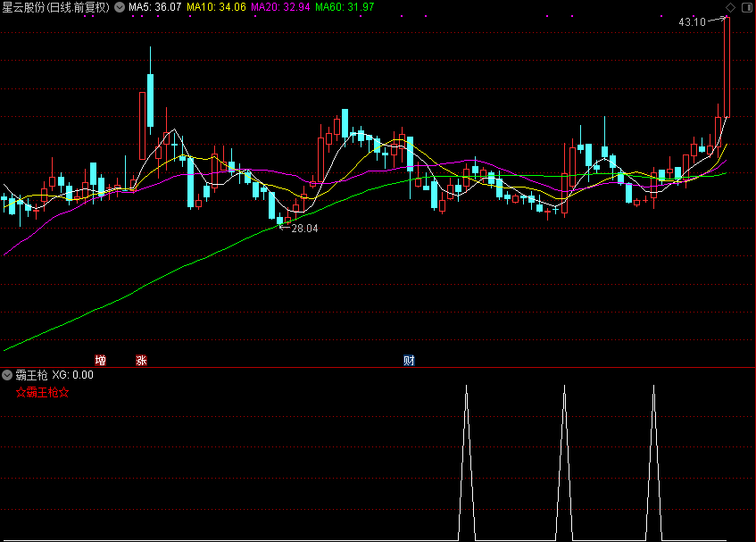Click the first 霸王枪 signal spike
Screen dimensions: 756x542
pyautogui.click(x=466, y=463)
